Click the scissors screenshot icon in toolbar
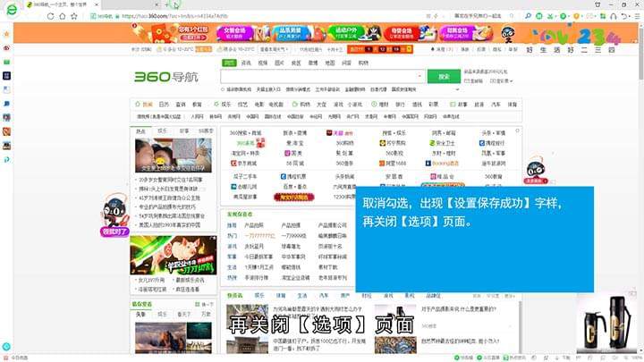 pyautogui.click(x=550, y=16)
